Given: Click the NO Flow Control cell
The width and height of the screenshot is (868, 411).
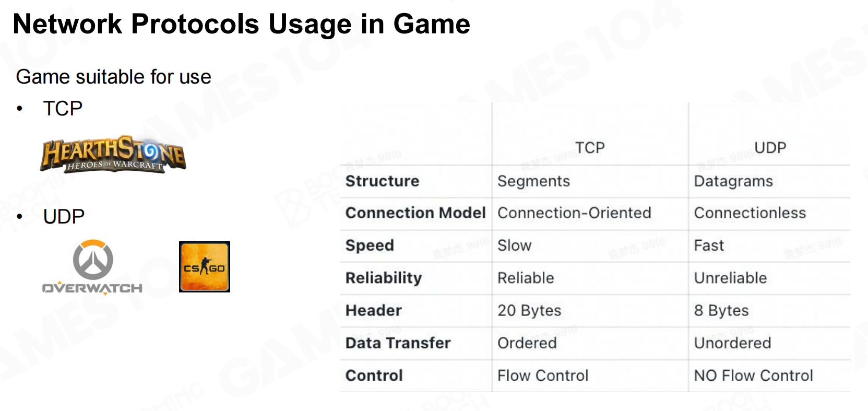Looking at the screenshot, I should pyautogui.click(x=753, y=375).
